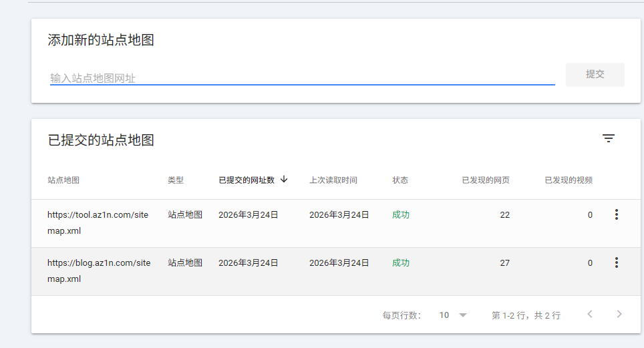Go to previous page of sitemaps
The height and width of the screenshot is (348, 644).
[589, 315]
